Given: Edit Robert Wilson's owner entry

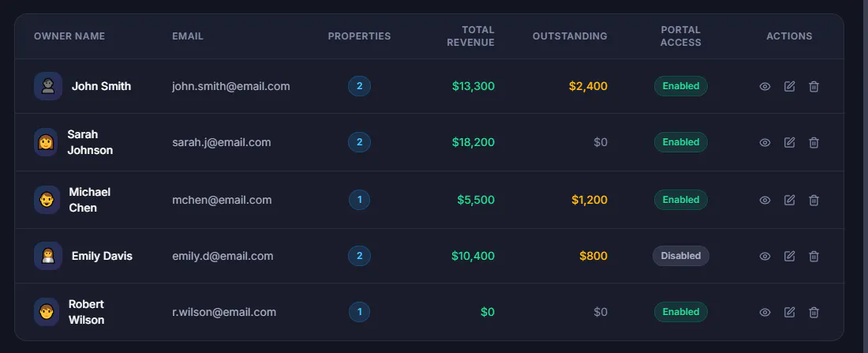Looking at the screenshot, I should click(x=789, y=312).
